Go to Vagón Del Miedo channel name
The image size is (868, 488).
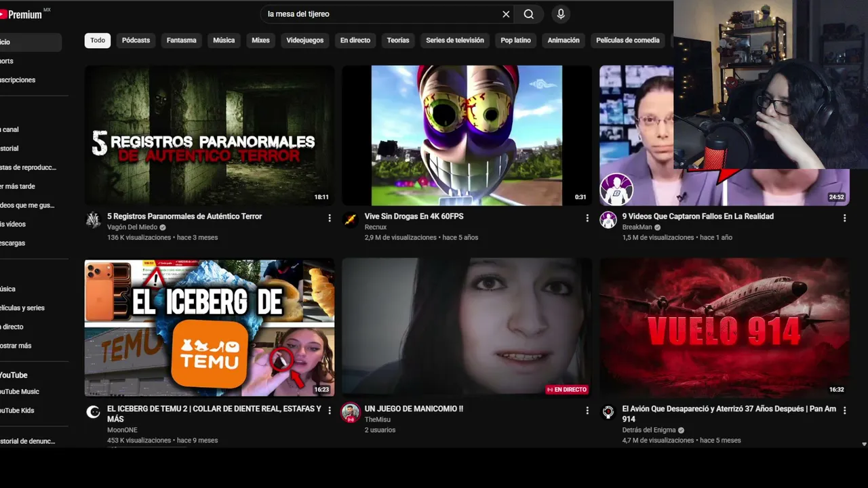(132, 227)
